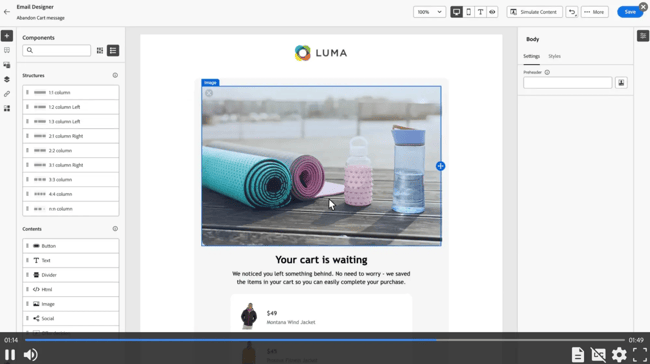This screenshot has height=364, width=650.
Task: Switch to the Settings tab
Action: coord(531,56)
